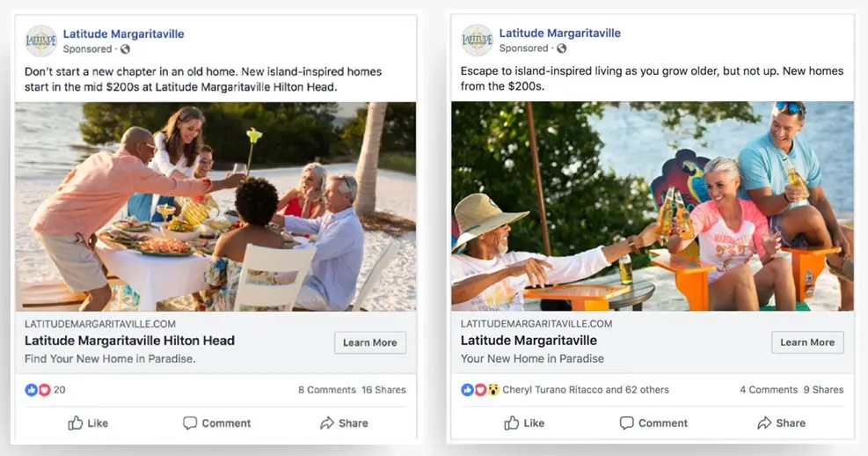Screen dimensions: 868x456
Task: View 8 Comments on left ad
Action: tap(326, 390)
